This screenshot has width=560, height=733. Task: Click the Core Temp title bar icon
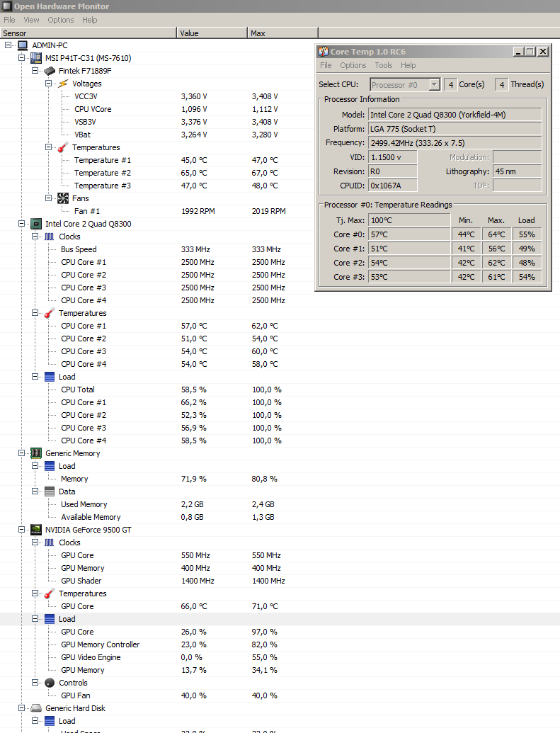point(324,52)
